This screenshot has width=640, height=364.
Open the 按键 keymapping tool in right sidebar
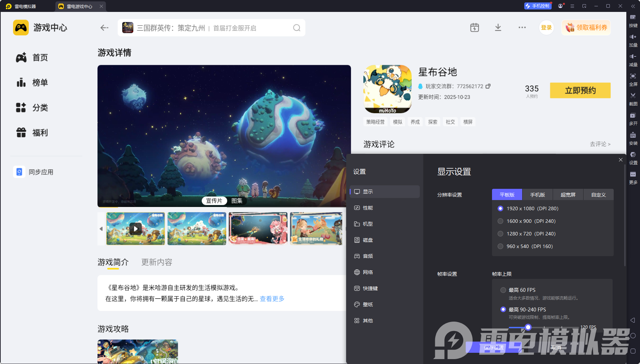click(x=633, y=21)
